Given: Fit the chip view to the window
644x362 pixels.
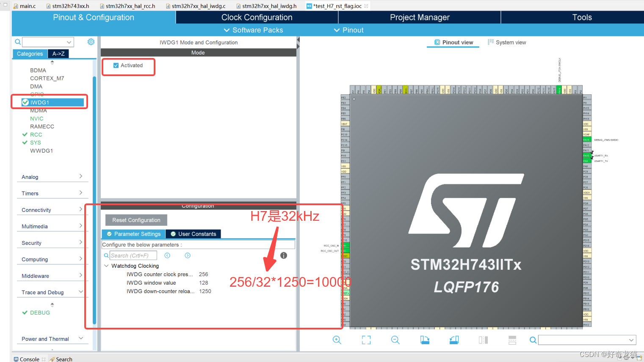Looking at the screenshot, I should 366,340.
